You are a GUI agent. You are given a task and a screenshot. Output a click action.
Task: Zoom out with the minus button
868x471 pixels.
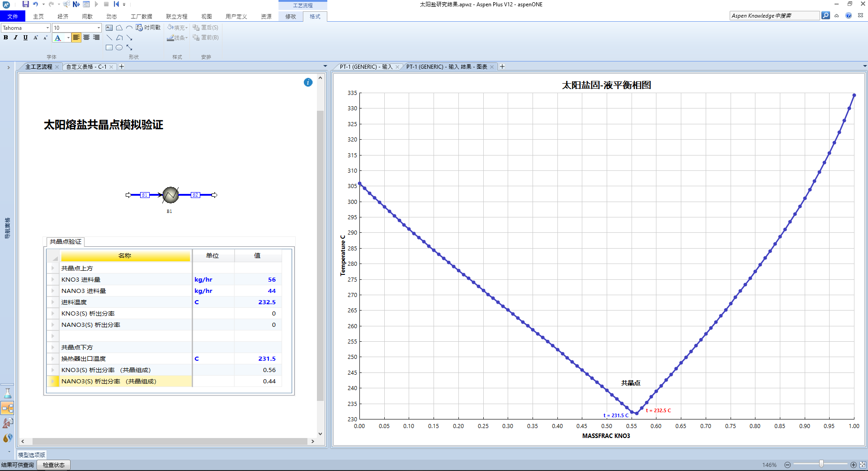[x=788, y=465]
